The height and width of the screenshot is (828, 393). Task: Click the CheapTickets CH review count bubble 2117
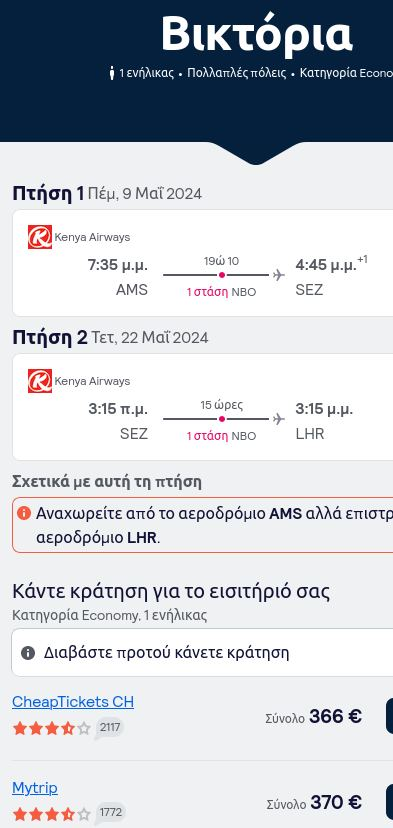pyautogui.click(x=110, y=728)
